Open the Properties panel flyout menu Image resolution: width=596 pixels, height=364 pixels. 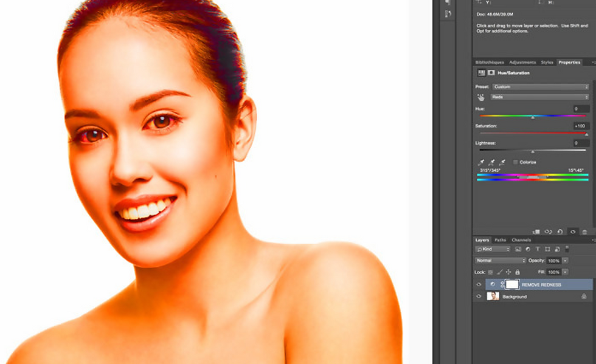click(593, 63)
